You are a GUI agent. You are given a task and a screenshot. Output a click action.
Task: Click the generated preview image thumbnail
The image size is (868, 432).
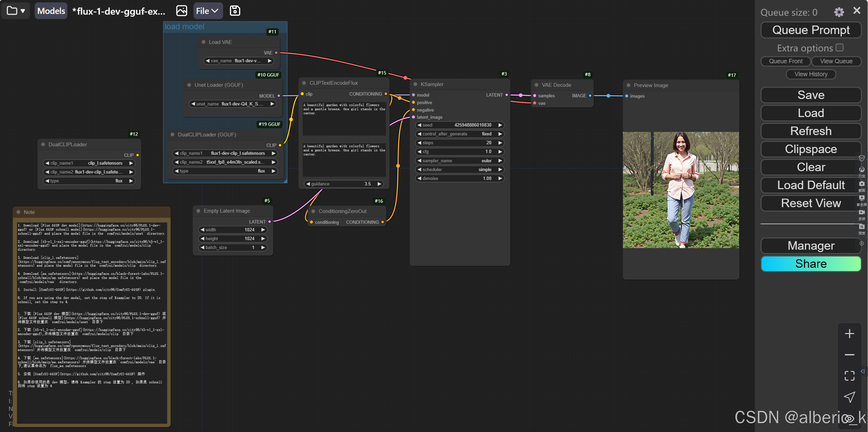(681, 190)
